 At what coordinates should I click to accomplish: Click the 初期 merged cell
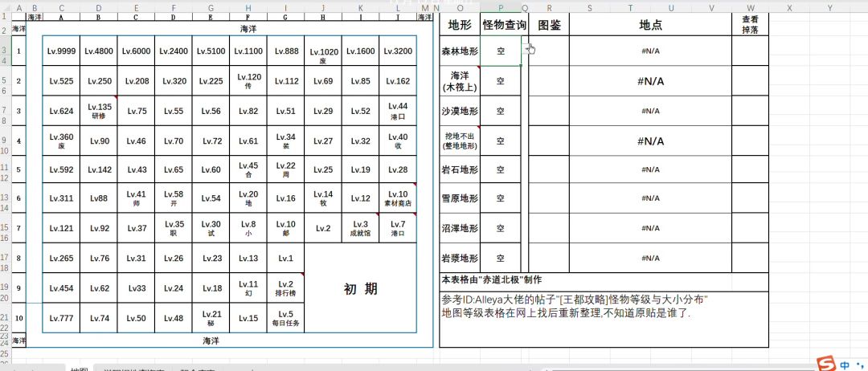pos(360,289)
